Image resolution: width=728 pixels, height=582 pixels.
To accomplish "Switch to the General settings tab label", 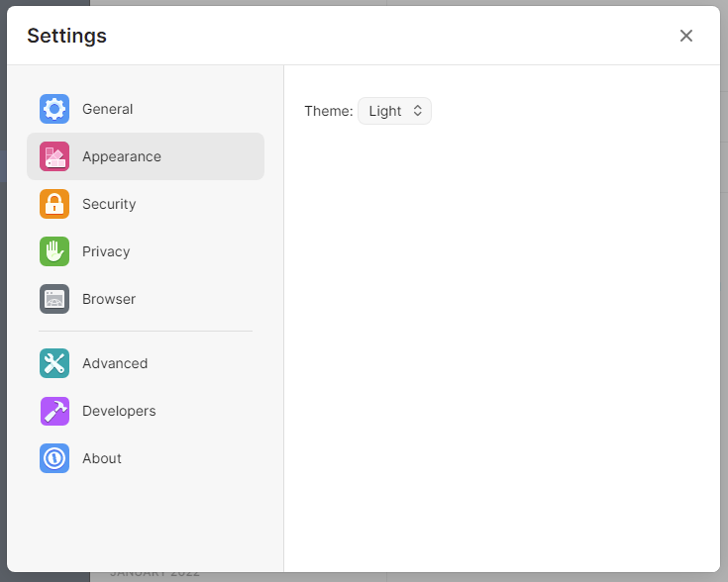I will (107, 109).
